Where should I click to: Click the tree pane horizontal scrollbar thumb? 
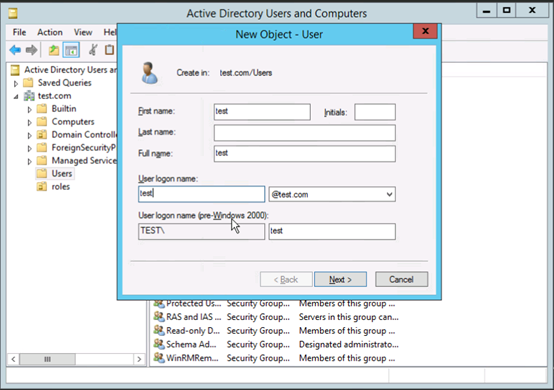[47, 359]
